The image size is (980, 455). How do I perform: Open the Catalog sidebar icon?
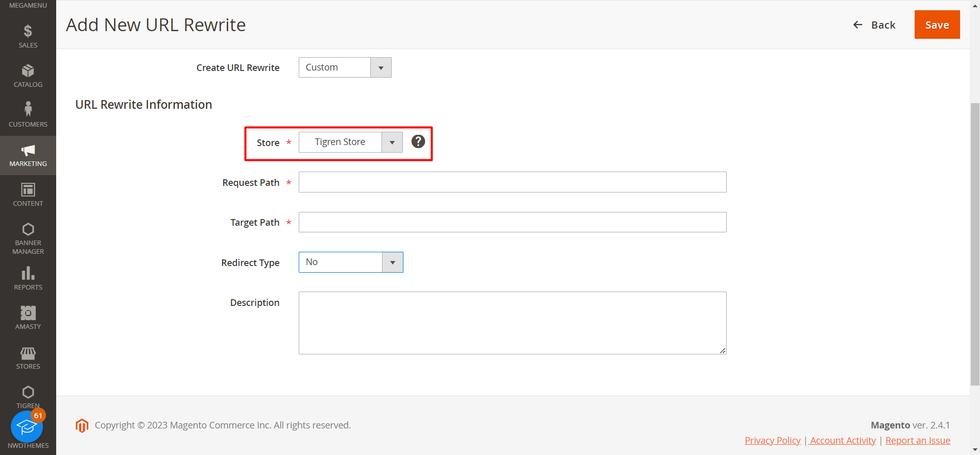pyautogui.click(x=28, y=71)
